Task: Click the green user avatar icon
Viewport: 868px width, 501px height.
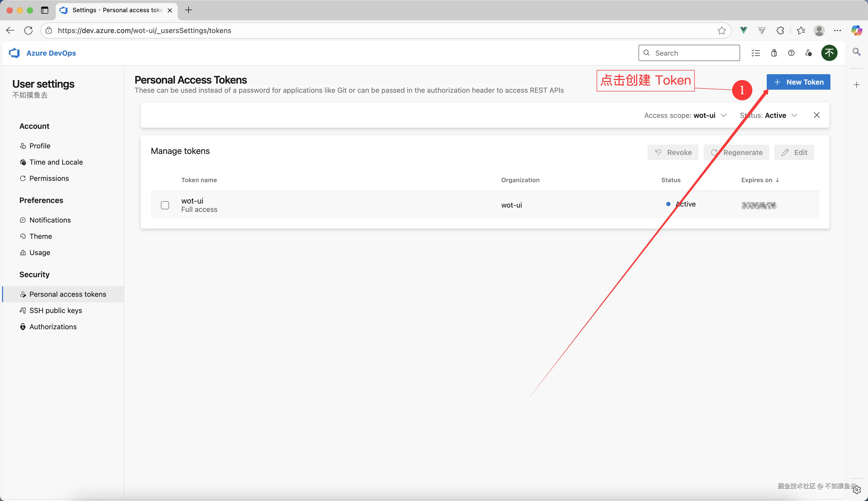Action: [x=829, y=53]
